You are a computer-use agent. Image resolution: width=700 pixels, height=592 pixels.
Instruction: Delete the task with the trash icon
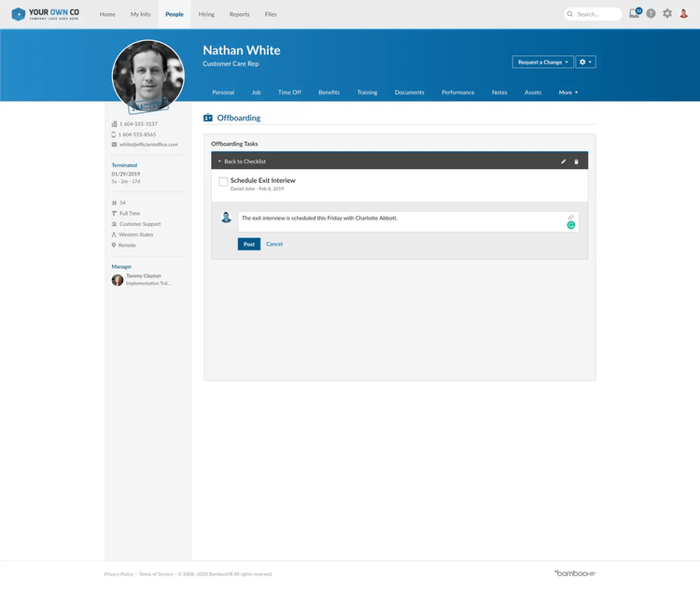pyautogui.click(x=577, y=162)
